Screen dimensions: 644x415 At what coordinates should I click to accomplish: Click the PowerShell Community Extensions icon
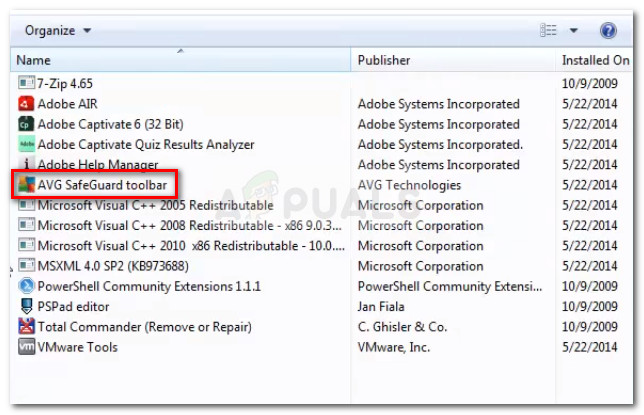pyautogui.click(x=26, y=286)
